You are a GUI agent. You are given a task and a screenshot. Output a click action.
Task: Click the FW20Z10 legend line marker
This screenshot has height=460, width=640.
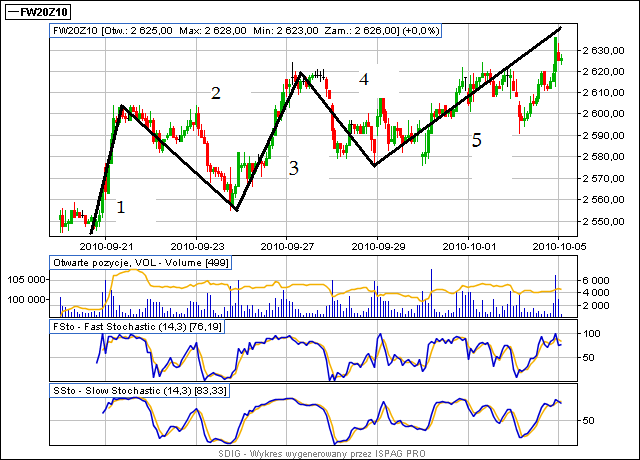pyautogui.click(x=12, y=12)
